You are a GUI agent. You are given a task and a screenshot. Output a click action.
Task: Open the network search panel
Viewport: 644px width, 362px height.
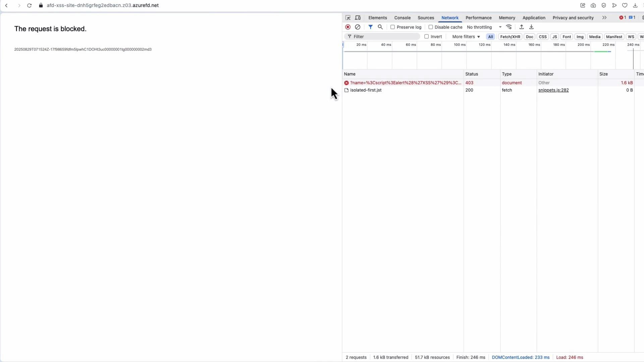click(x=380, y=27)
